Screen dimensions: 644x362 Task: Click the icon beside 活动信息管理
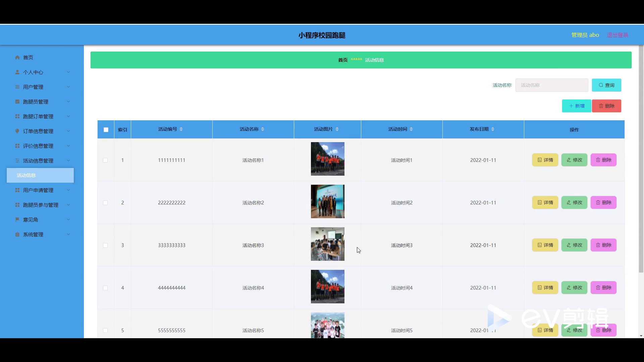(17, 161)
